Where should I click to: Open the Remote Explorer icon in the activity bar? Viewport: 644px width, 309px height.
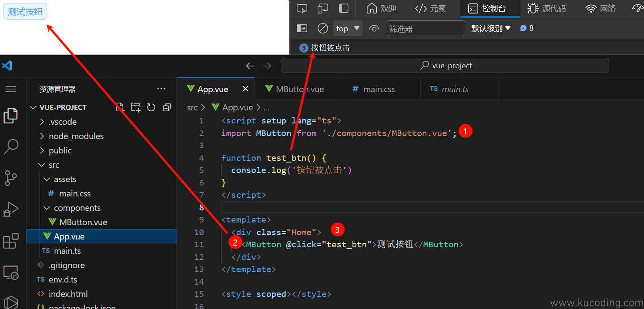coord(11,272)
